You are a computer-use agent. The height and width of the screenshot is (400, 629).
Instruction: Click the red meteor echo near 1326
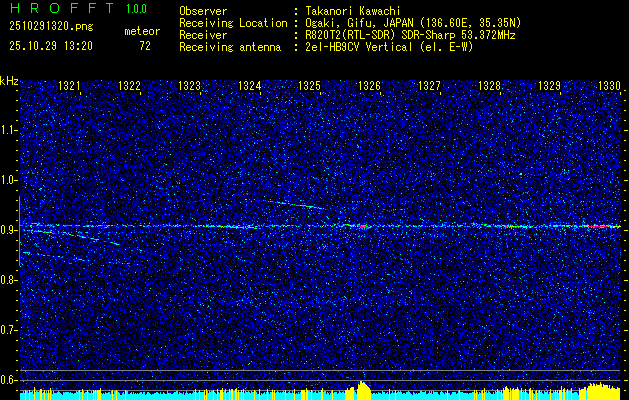coord(363,227)
